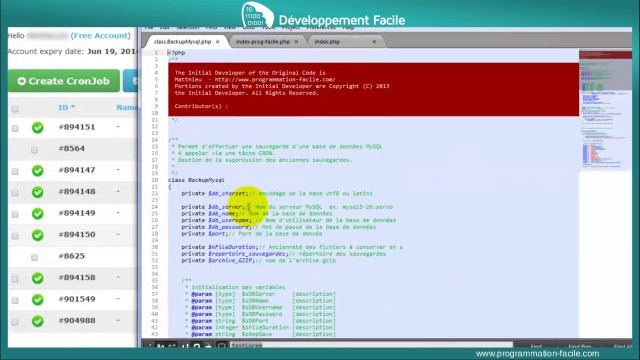Click the cron job ID #904988
Screen dimensions: 640x360
pos(77,320)
